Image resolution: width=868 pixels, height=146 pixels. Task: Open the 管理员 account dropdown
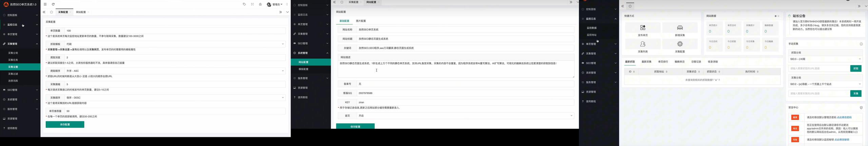275,4
